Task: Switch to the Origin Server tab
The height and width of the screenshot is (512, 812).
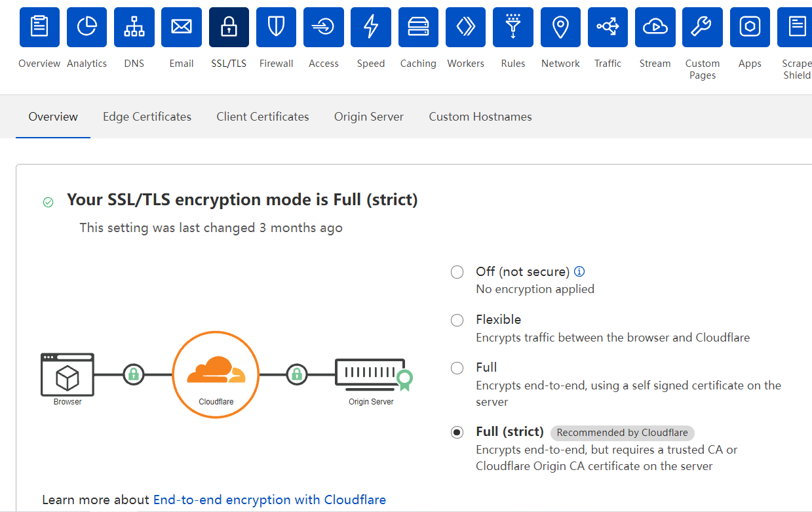Action: click(369, 117)
